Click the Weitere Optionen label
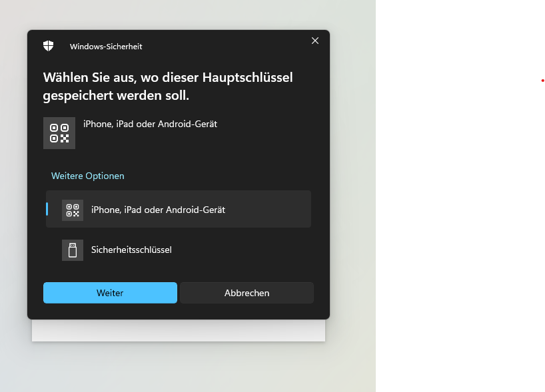 coord(87,176)
